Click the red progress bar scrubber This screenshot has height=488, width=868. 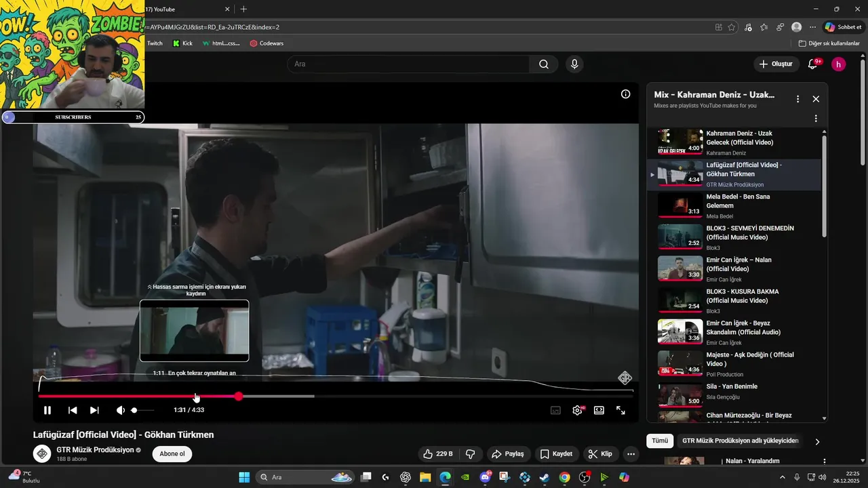(x=239, y=396)
